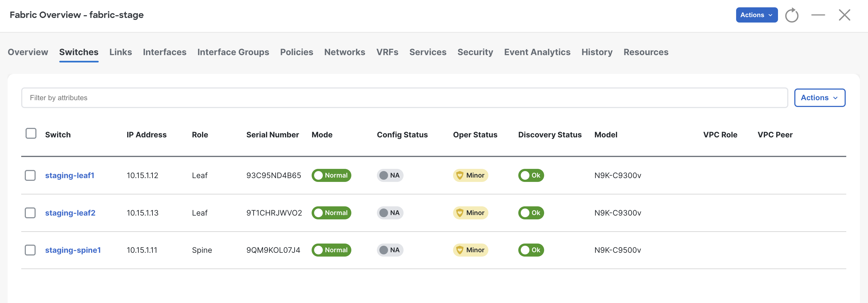Select the staging-spine1 row checkbox
Image resolution: width=868 pixels, height=303 pixels.
coord(30,250)
